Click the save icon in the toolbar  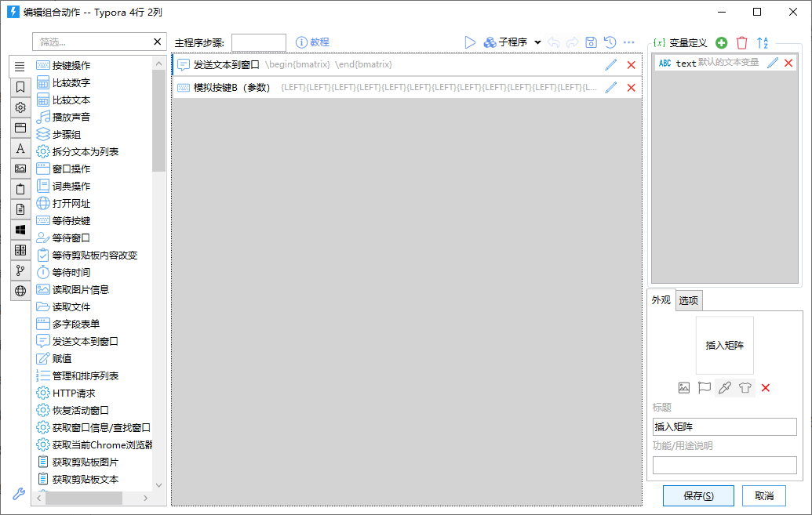pyautogui.click(x=592, y=42)
